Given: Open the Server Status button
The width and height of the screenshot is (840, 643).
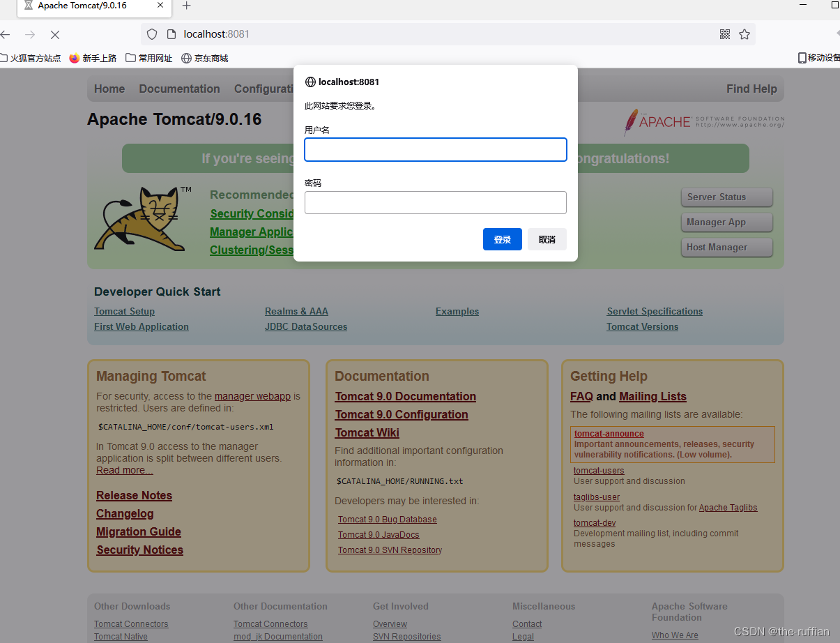Looking at the screenshot, I should pyautogui.click(x=727, y=197).
